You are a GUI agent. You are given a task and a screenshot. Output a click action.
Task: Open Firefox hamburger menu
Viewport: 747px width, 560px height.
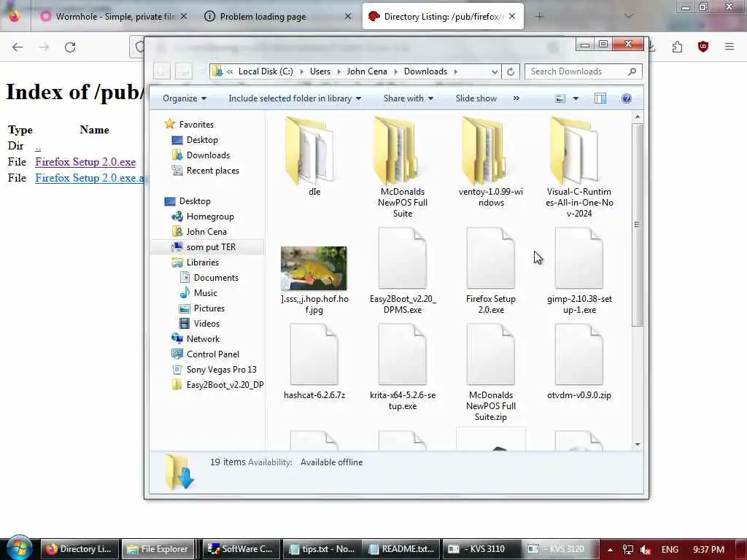coord(729,47)
